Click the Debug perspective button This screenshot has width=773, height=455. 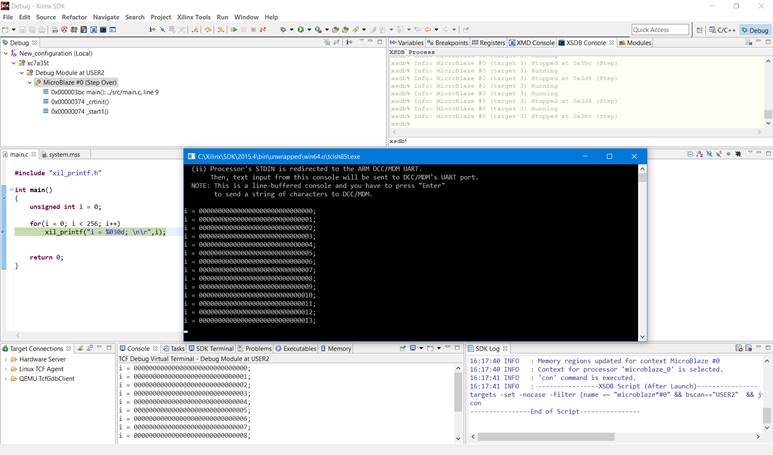click(x=755, y=30)
